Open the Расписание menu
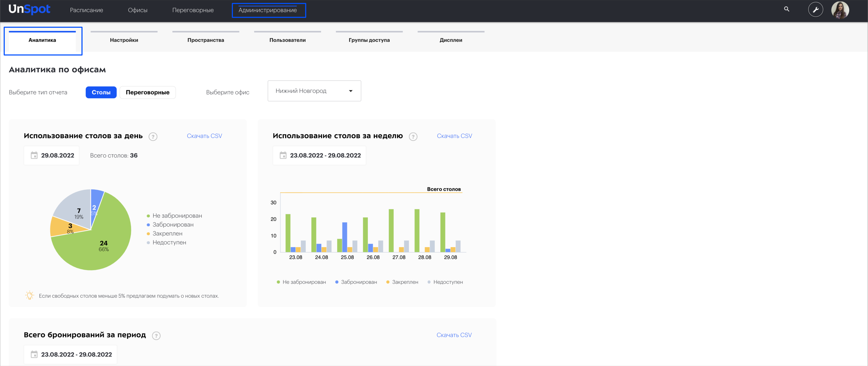The width and height of the screenshot is (868, 366). (87, 10)
